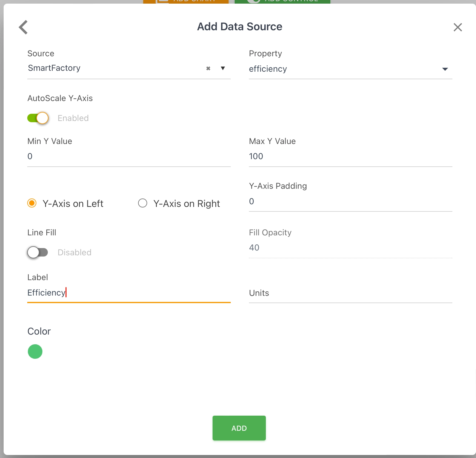The image size is (476, 458).
Task: Click the SmartFactory source text
Action: (54, 68)
